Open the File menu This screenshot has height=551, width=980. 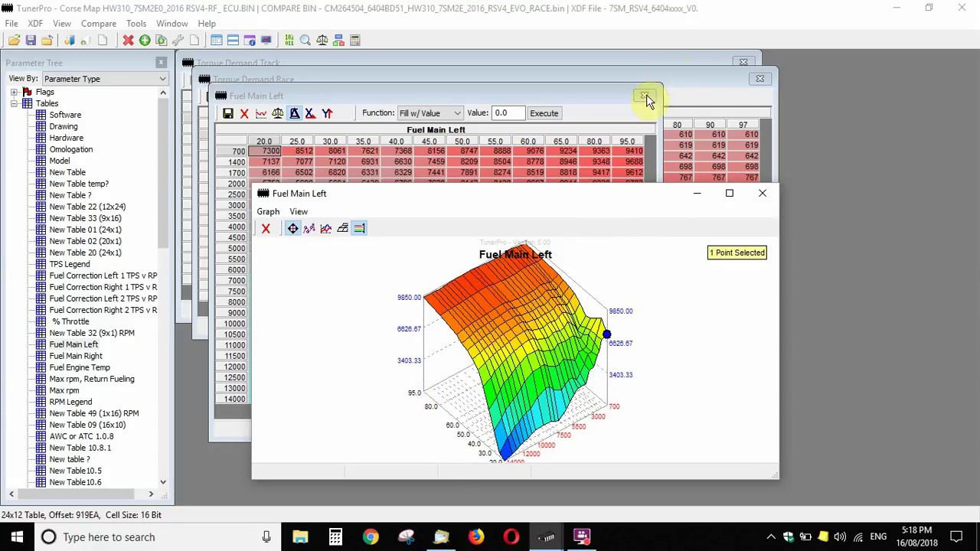click(x=11, y=24)
